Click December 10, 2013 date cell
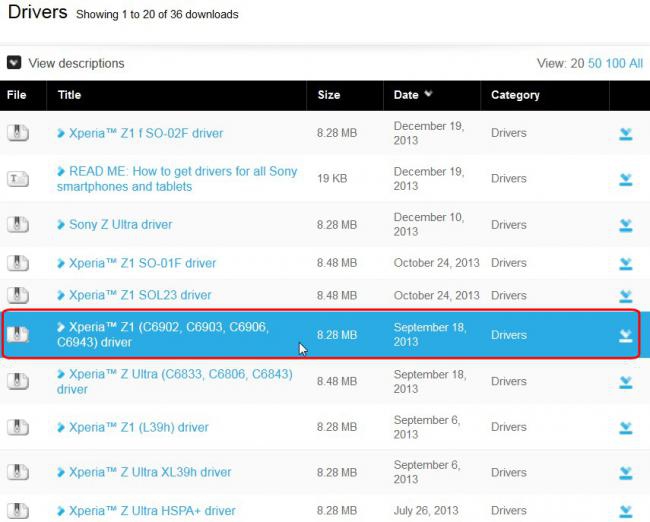The width and height of the screenshot is (650, 522). (x=429, y=224)
